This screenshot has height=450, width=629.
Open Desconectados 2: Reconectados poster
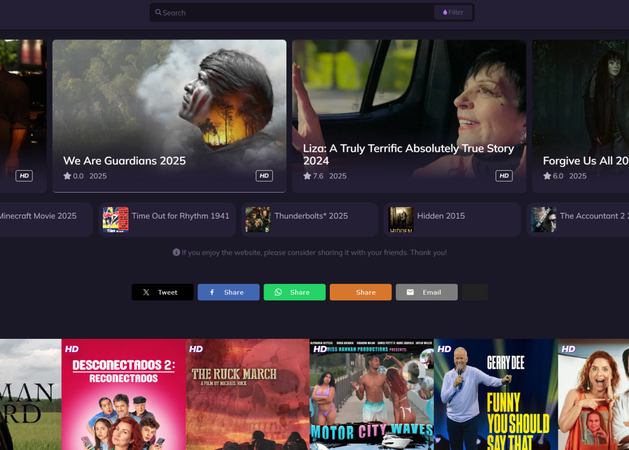124,395
